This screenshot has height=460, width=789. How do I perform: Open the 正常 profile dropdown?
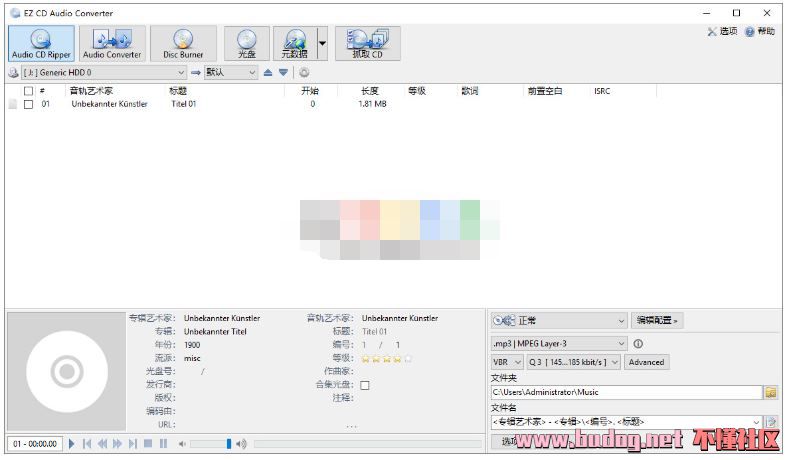point(559,321)
